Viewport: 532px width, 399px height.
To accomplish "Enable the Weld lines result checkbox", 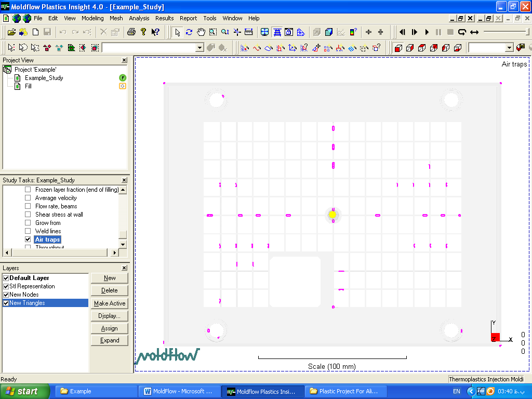I will pyautogui.click(x=28, y=231).
